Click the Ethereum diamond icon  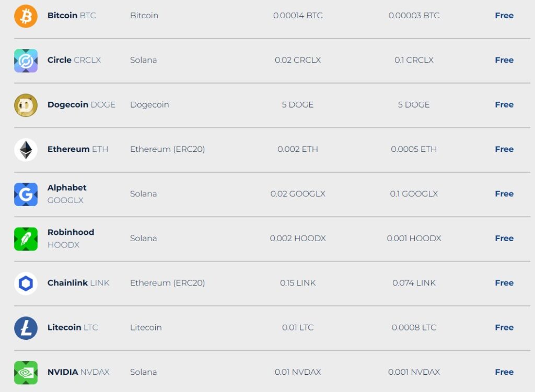[x=25, y=149]
